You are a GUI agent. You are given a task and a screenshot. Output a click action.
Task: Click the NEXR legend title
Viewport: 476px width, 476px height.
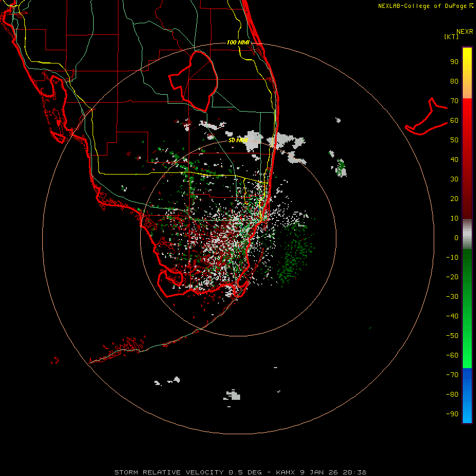click(x=464, y=32)
